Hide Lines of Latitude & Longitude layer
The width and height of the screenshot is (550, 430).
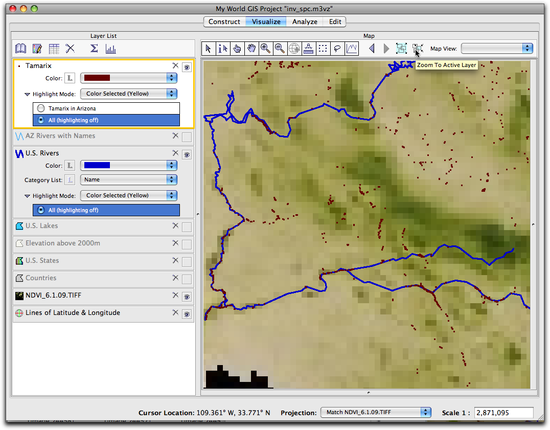(x=187, y=314)
